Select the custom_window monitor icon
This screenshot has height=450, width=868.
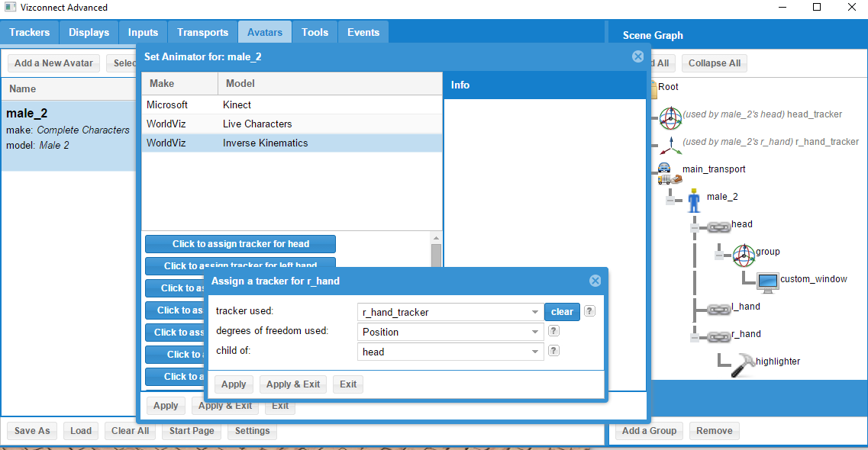(766, 281)
